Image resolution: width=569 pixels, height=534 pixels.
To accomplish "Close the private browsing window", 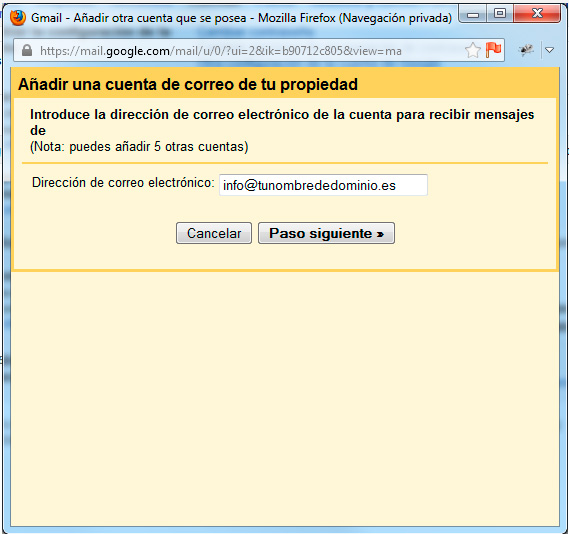I will (x=537, y=14).
